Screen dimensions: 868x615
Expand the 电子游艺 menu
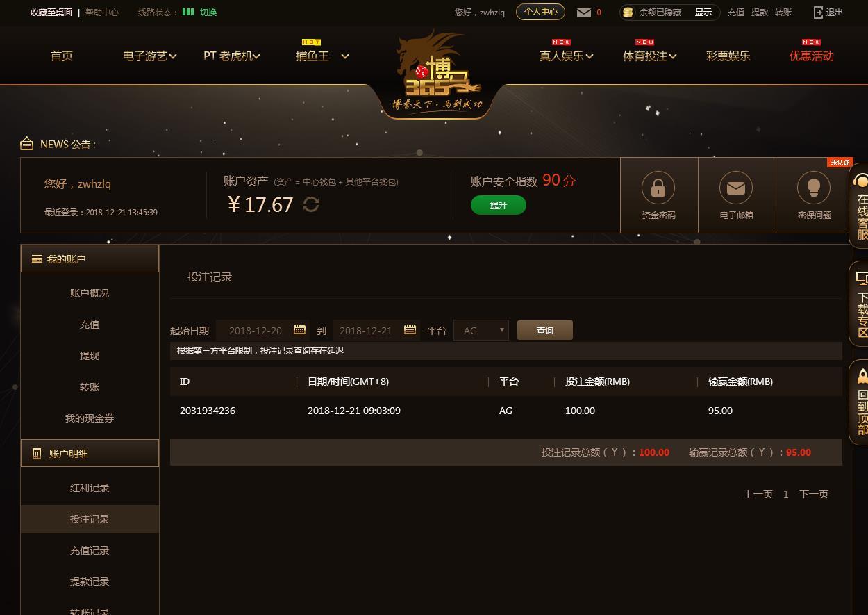click(149, 56)
